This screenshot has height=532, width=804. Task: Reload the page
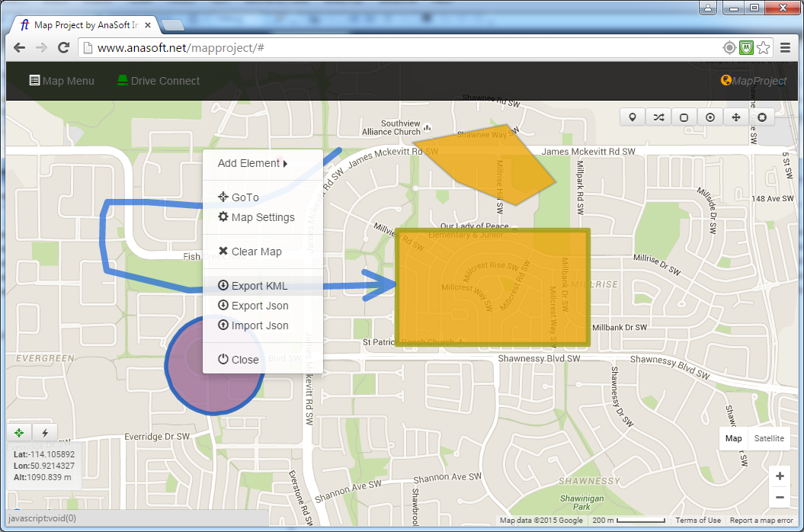(x=63, y=48)
